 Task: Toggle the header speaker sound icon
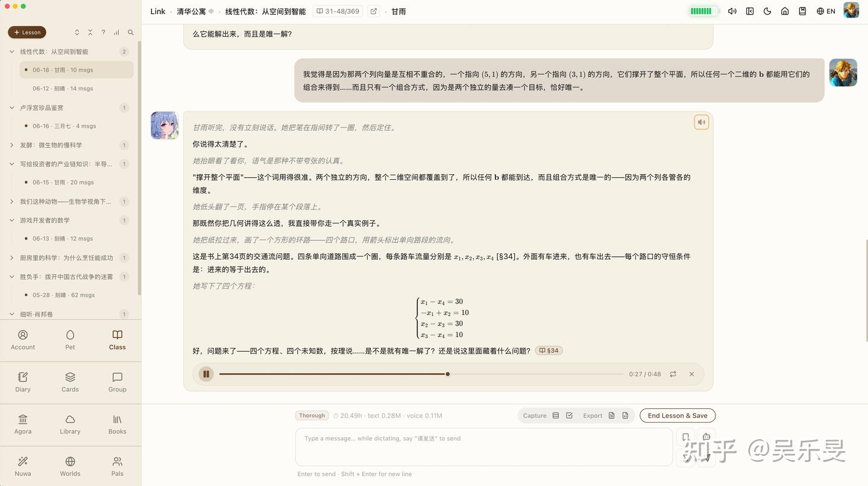[732, 11]
